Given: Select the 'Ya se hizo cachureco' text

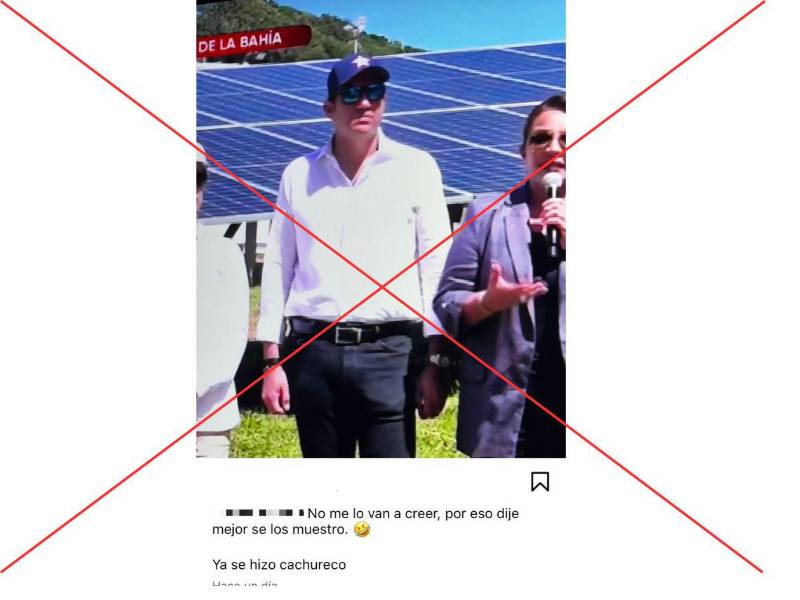Looking at the screenshot, I should tap(279, 565).
